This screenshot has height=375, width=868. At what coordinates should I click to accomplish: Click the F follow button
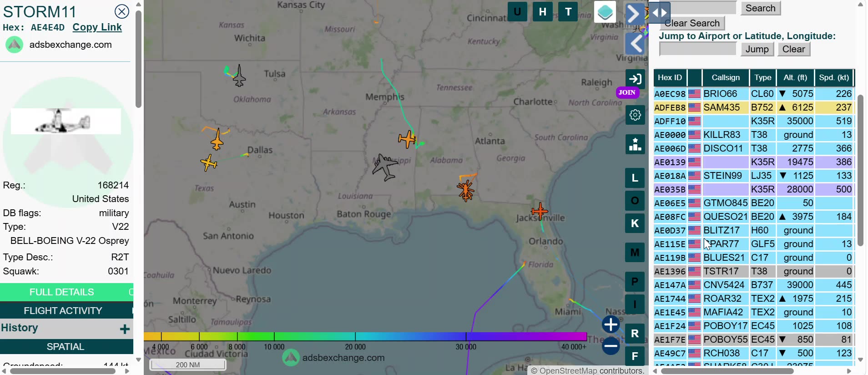click(x=635, y=356)
